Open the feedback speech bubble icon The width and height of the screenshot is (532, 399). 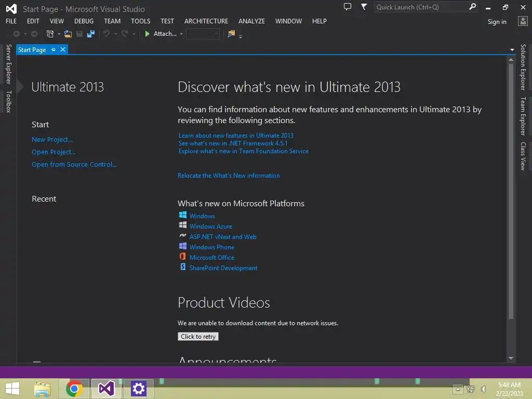(x=348, y=7)
